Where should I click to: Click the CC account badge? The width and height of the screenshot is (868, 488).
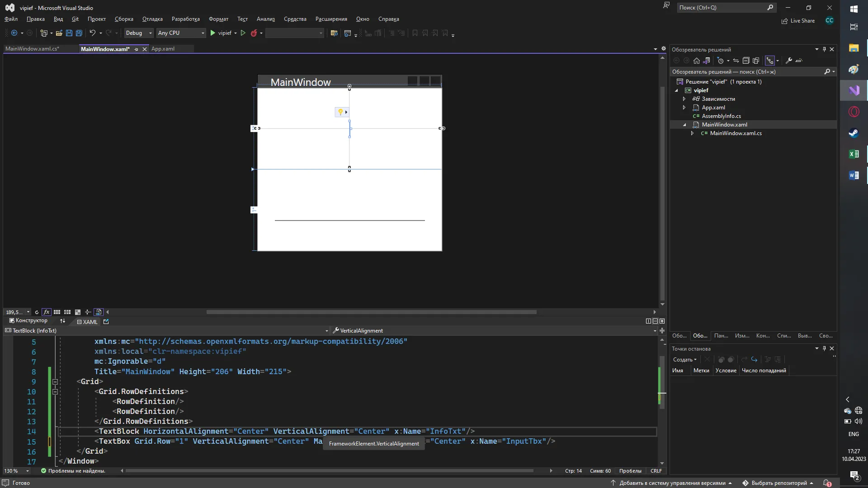tap(829, 20)
